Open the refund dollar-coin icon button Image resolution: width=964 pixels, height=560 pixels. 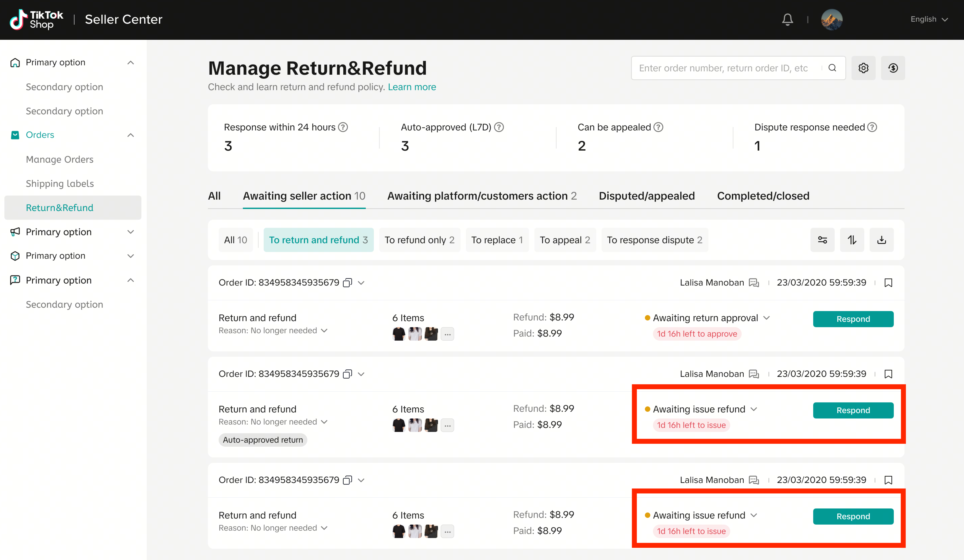(893, 68)
